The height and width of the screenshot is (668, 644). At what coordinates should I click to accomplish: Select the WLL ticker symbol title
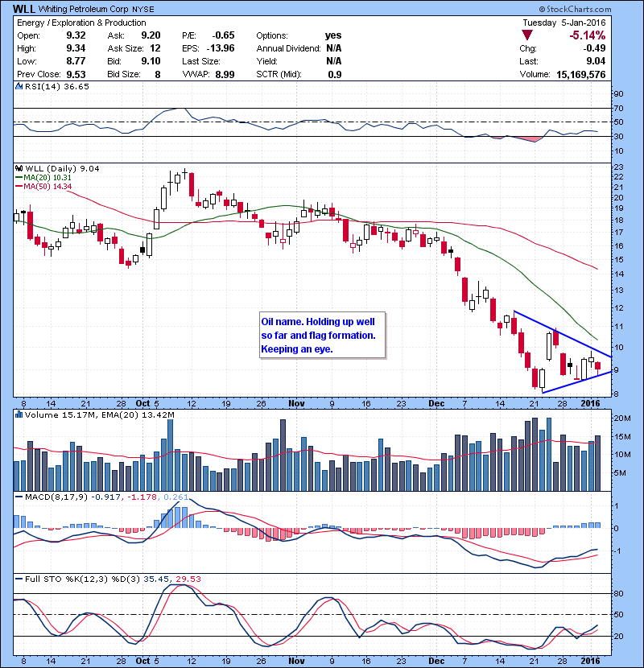tap(24, 9)
